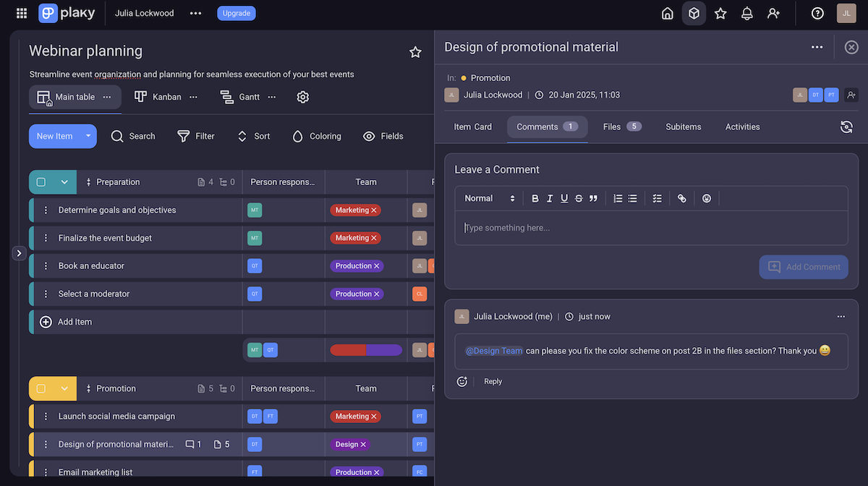This screenshot has height=486, width=868.
Task: Click the red-purple status summary bar
Action: (365, 349)
